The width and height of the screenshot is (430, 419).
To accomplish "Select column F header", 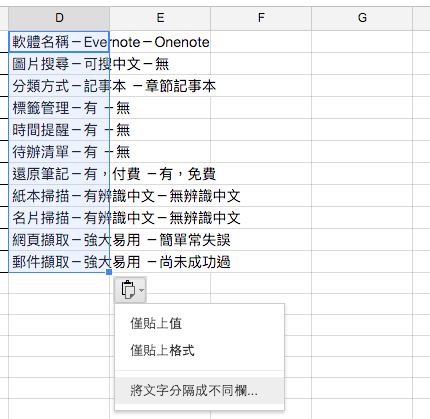I will point(261,18).
